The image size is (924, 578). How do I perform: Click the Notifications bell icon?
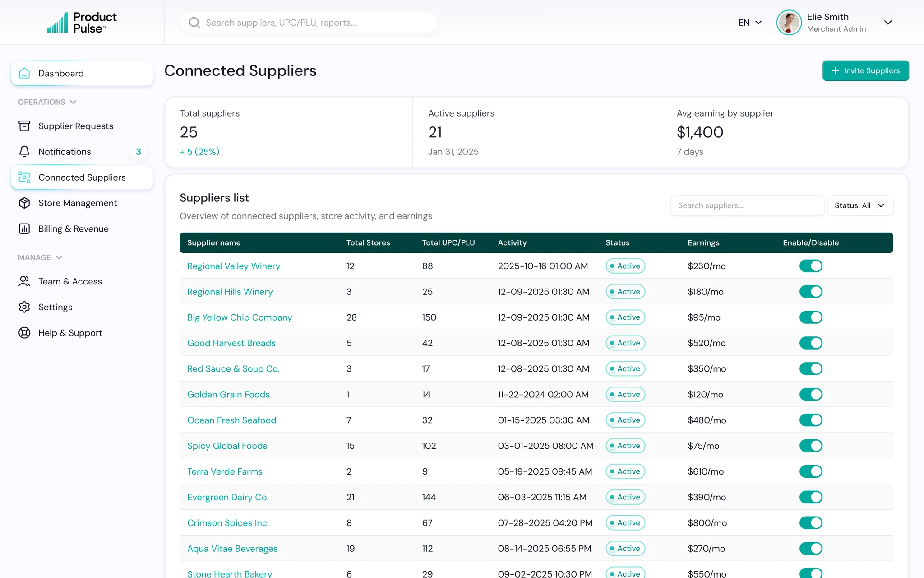click(x=24, y=152)
